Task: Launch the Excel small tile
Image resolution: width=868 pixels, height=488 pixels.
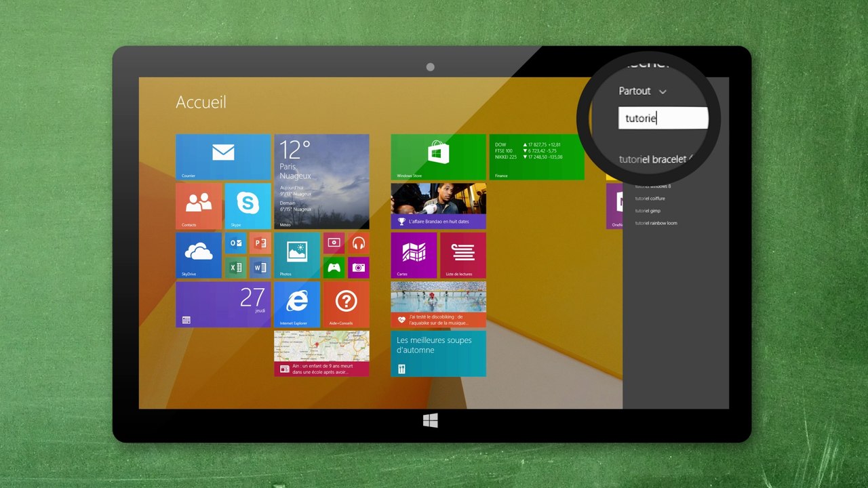Action: point(235,268)
